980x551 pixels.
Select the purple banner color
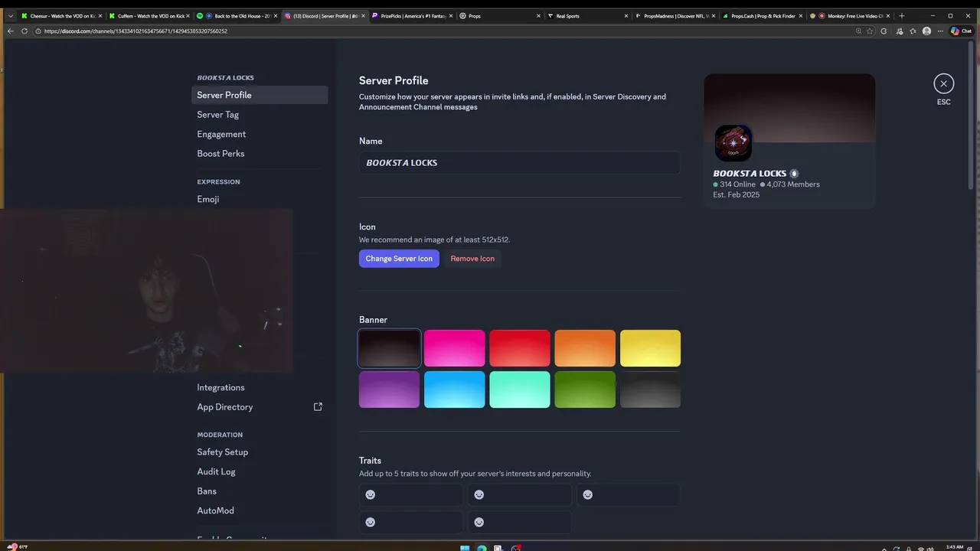[390, 390]
